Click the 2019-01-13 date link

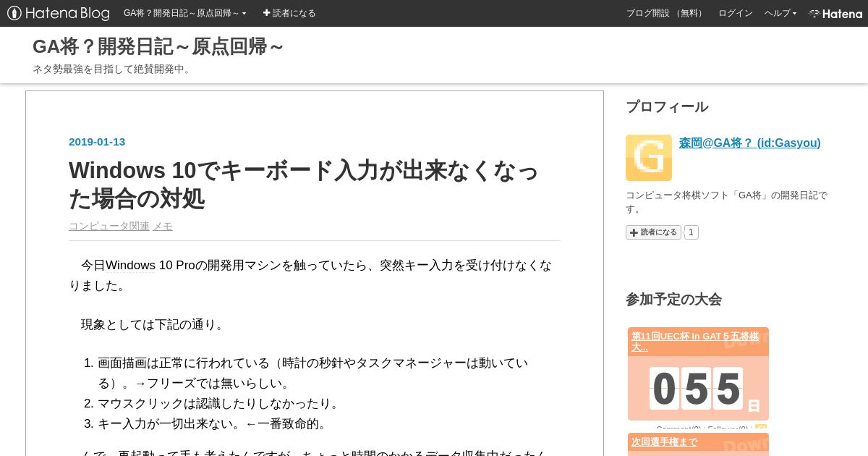(97, 142)
